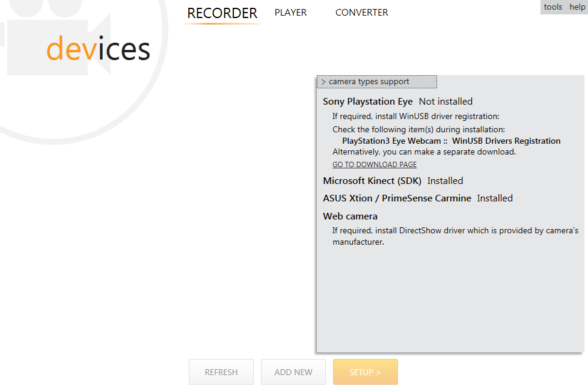Collapse the camera types support expander
The height and width of the screenshot is (392, 588).
(x=377, y=82)
